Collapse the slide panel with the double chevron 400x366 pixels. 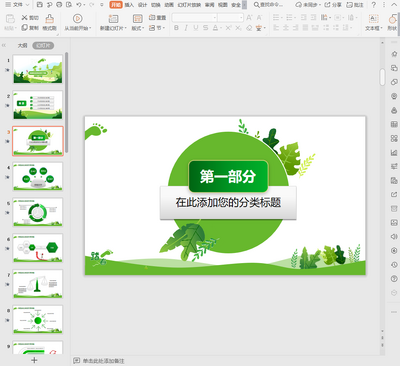point(4,45)
